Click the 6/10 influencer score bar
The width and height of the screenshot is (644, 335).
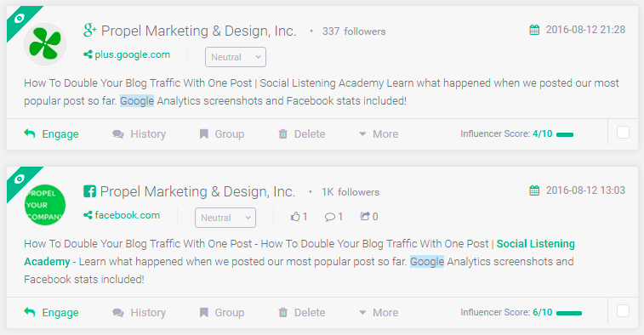tap(569, 313)
